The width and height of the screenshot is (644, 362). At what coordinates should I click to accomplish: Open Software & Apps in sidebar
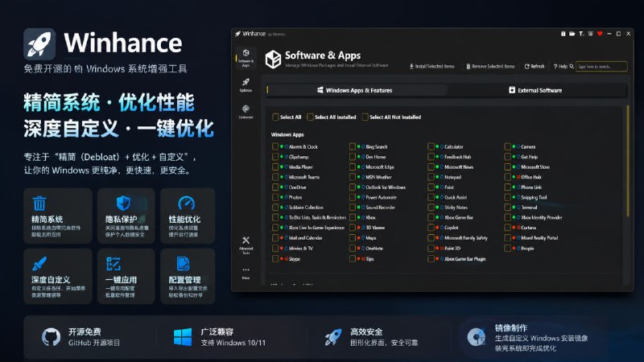[246, 57]
